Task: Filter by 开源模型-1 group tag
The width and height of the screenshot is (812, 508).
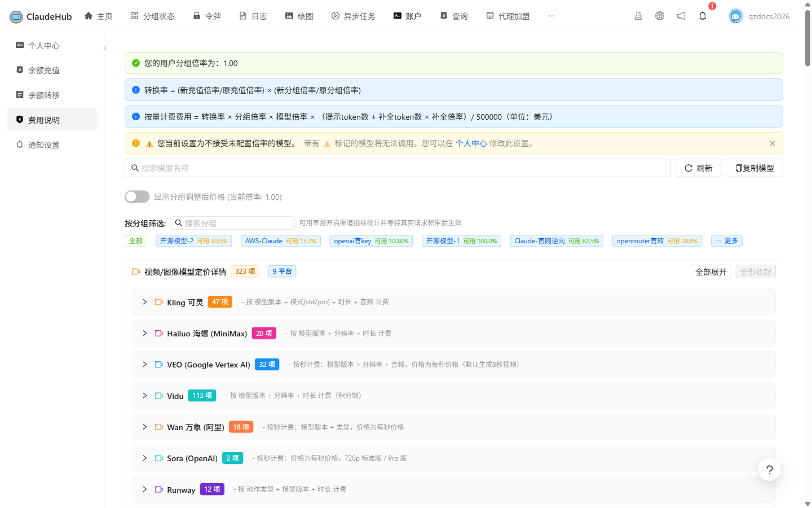Action: coord(461,241)
